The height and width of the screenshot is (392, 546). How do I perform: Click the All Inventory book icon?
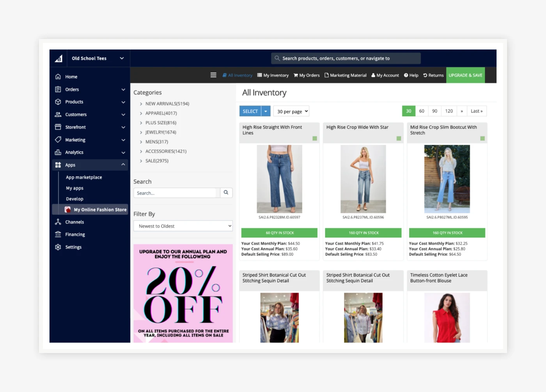point(225,75)
